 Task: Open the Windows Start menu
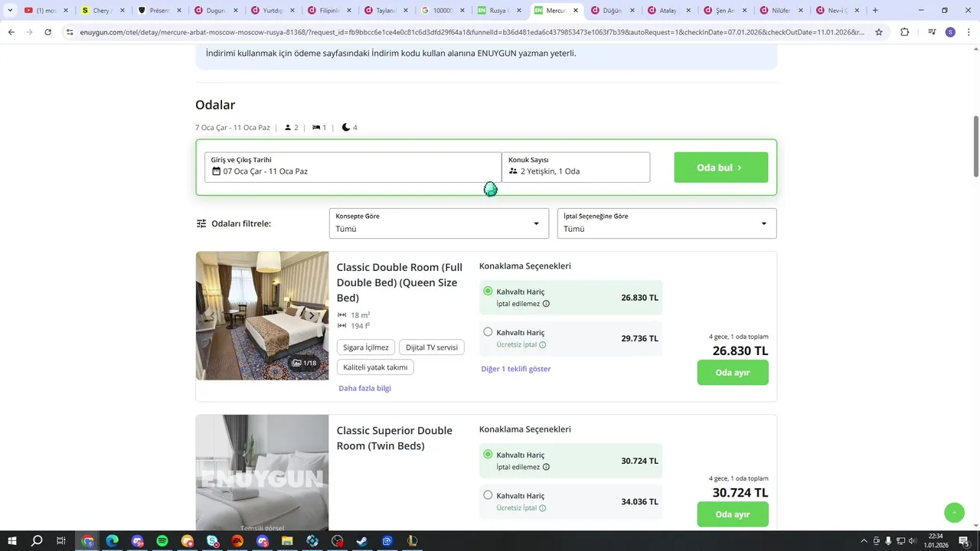pyautogui.click(x=12, y=541)
